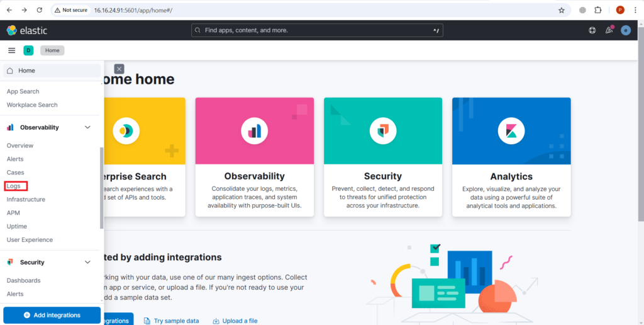
Task: Open the Chrome three-dot menu
Action: [635, 10]
